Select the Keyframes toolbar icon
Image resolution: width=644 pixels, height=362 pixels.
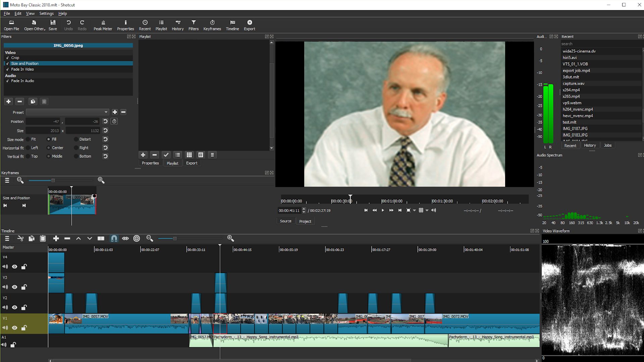pyautogui.click(x=212, y=25)
